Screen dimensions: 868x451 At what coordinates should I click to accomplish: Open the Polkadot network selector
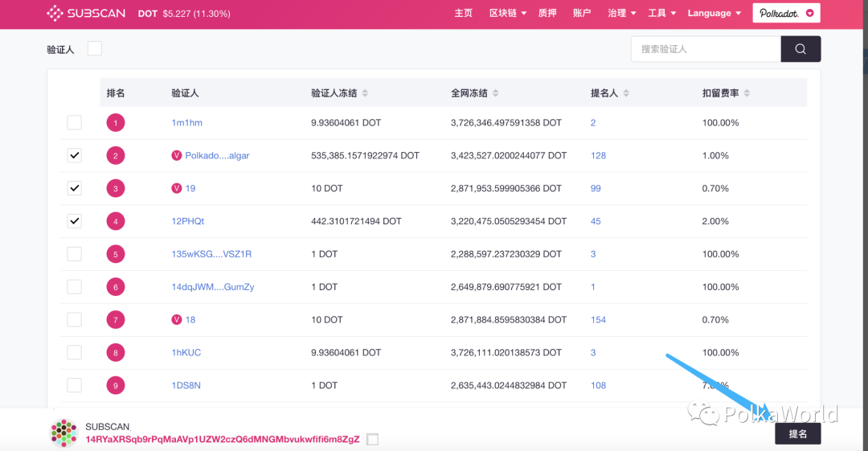pos(786,13)
